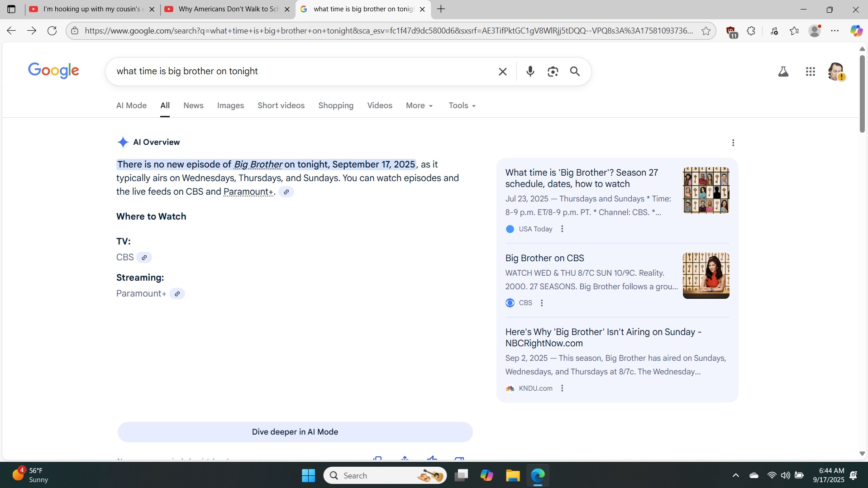
Task: Open Google account profile avatar
Action: [x=836, y=72]
